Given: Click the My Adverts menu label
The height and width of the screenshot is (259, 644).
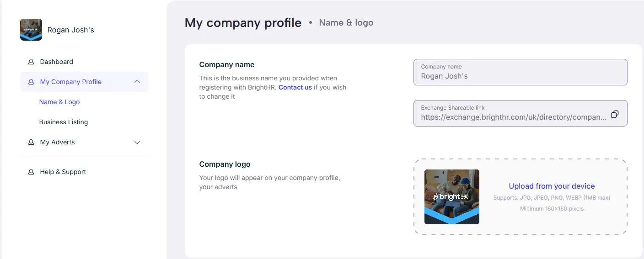Looking at the screenshot, I should (x=57, y=142).
